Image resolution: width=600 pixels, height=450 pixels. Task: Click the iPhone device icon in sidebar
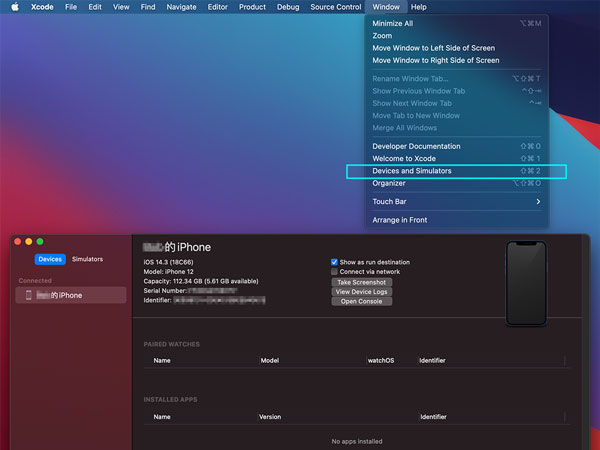click(27, 295)
